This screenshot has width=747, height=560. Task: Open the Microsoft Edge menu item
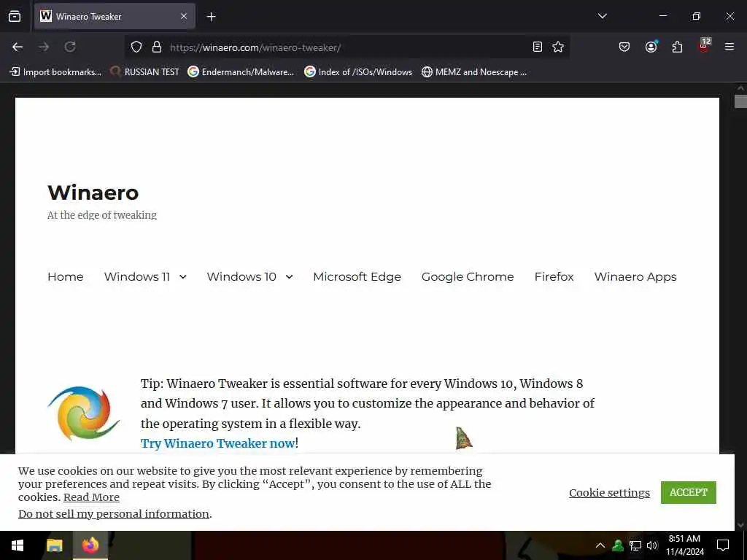click(x=357, y=276)
